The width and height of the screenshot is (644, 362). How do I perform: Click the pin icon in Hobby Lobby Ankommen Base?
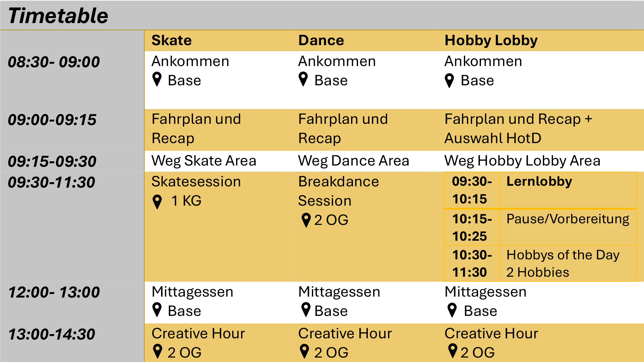[x=449, y=81]
